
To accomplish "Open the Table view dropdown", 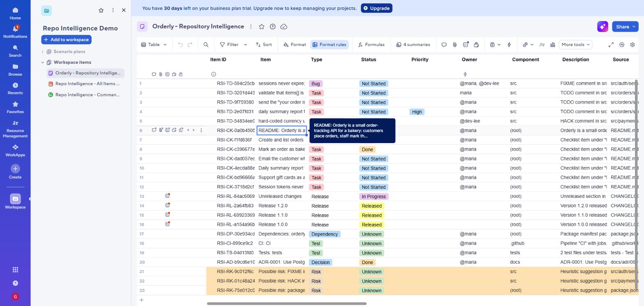I will (x=154, y=44).
